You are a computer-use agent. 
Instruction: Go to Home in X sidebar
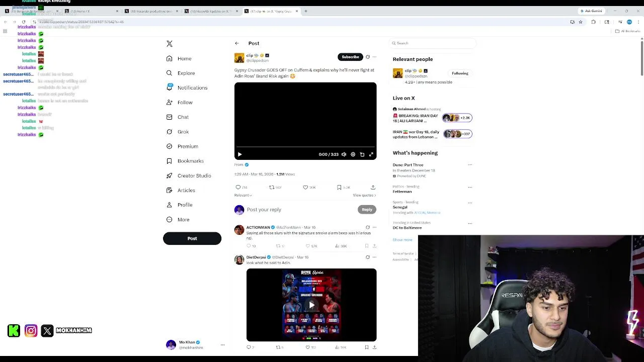[179, 58]
